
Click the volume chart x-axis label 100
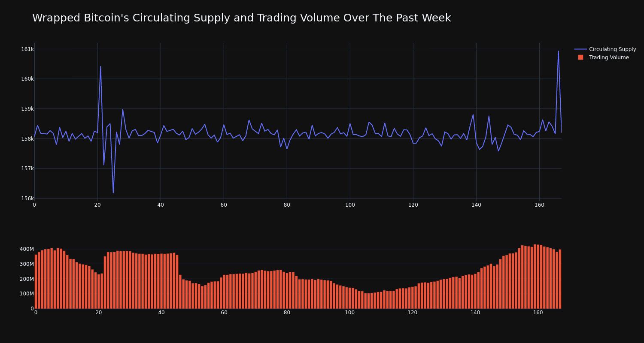tap(350, 313)
